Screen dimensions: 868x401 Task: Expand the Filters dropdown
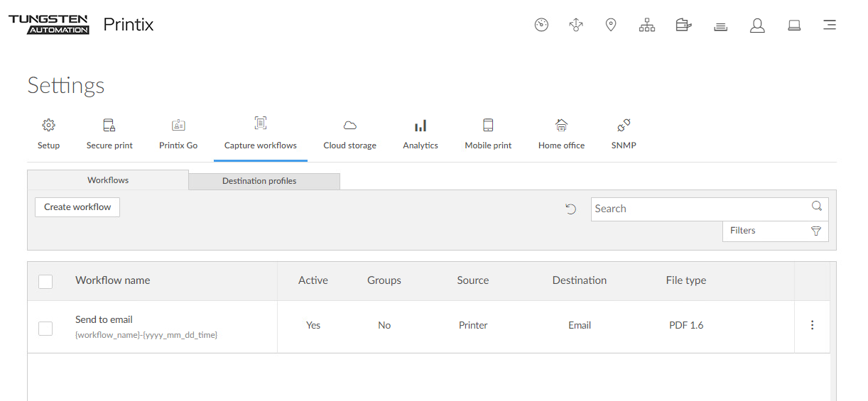coord(775,231)
